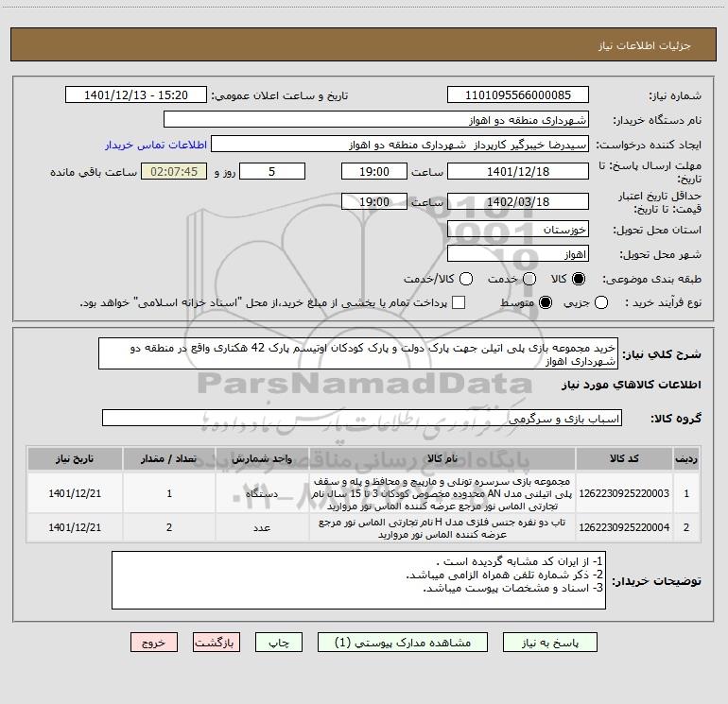Image resolution: width=728 pixels, height=704 pixels.
Task: Choose متوسط purchase process radio
Action: pyautogui.click(x=546, y=302)
